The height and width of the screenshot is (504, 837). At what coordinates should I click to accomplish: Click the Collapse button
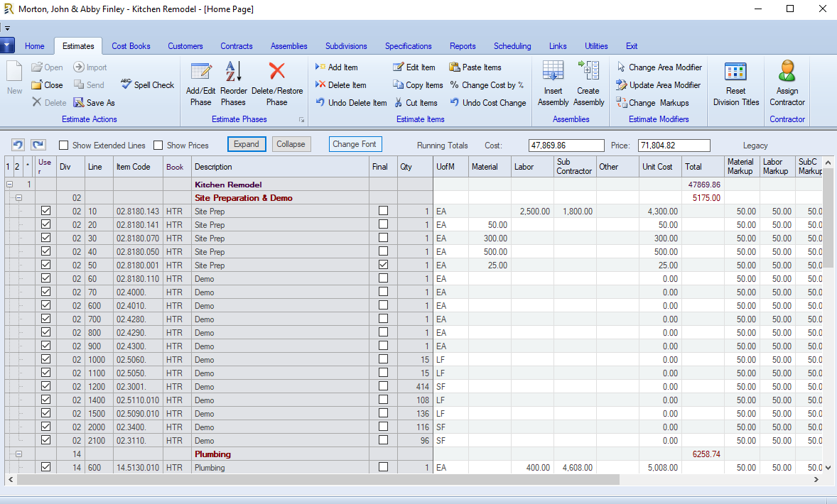click(x=291, y=144)
